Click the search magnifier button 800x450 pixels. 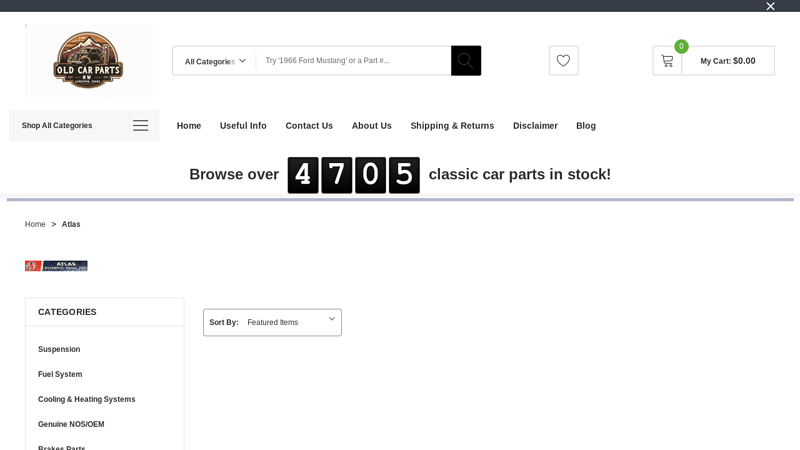(465, 60)
